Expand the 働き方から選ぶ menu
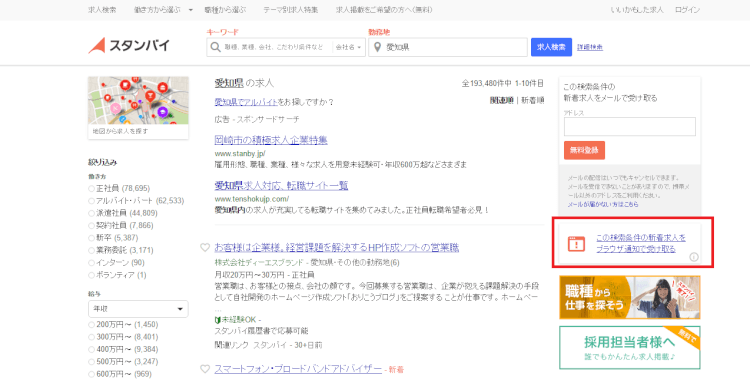The image size is (750, 379). click(x=163, y=10)
